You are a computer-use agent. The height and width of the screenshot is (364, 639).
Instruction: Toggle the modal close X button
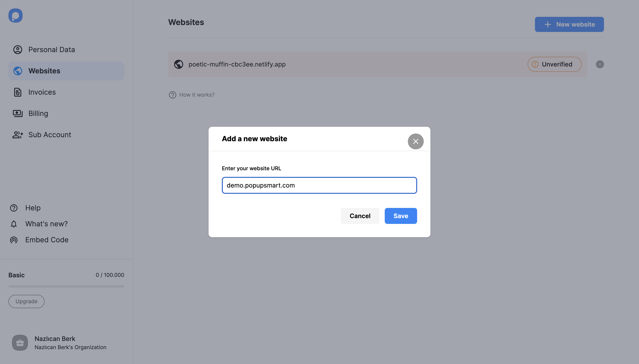point(416,141)
